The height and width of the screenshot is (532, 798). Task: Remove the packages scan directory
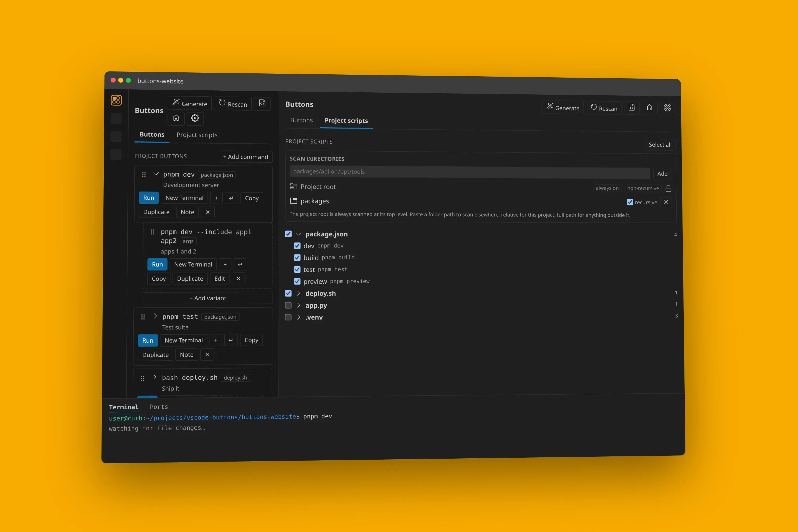point(666,202)
